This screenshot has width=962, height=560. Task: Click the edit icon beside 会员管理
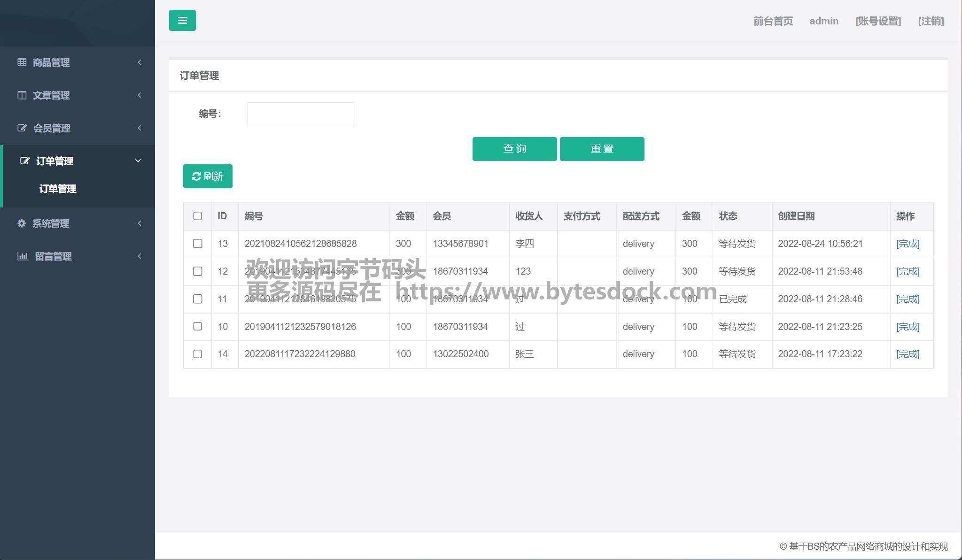click(x=22, y=128)
